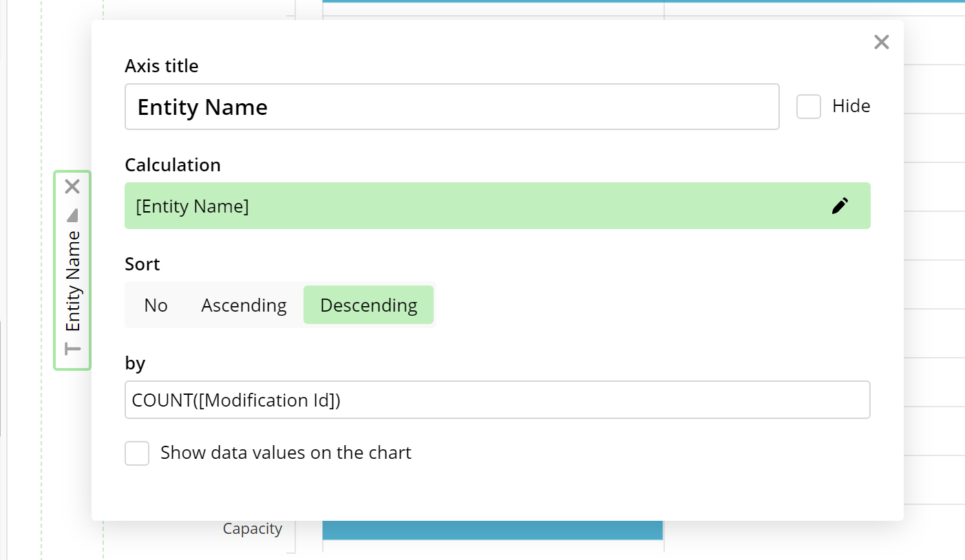Screen dimensions: 965x560
Task: Click the blue Capacity bar in the chart
Action: tap(492, 530)
